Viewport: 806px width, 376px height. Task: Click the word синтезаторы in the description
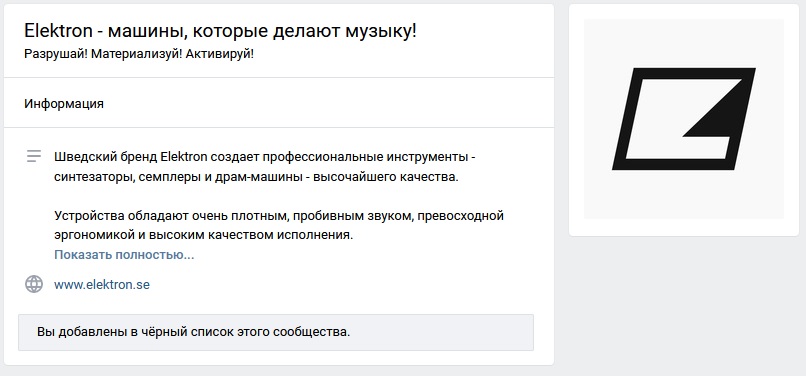pos(87,177)
